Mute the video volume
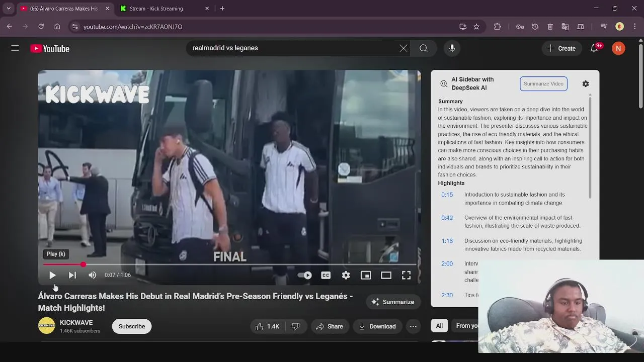The width and height of the screenshot is (644, 362). point(92,275)
